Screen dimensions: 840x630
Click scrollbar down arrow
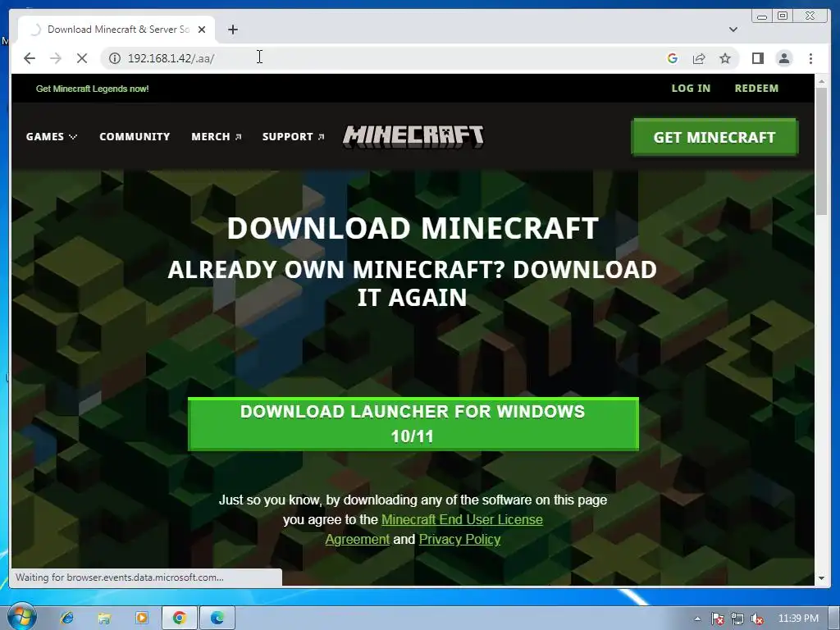821,578
